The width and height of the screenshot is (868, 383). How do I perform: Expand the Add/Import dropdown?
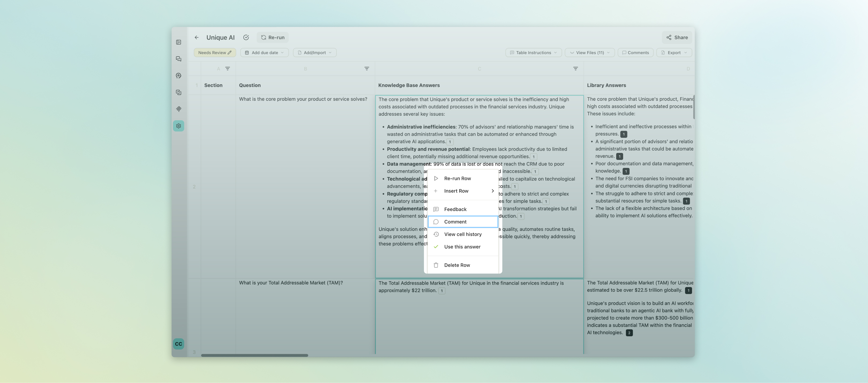point(315,52)
